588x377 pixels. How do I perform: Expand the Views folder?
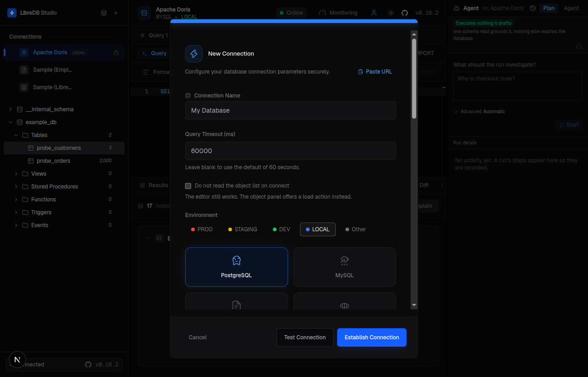pos(16,174)
